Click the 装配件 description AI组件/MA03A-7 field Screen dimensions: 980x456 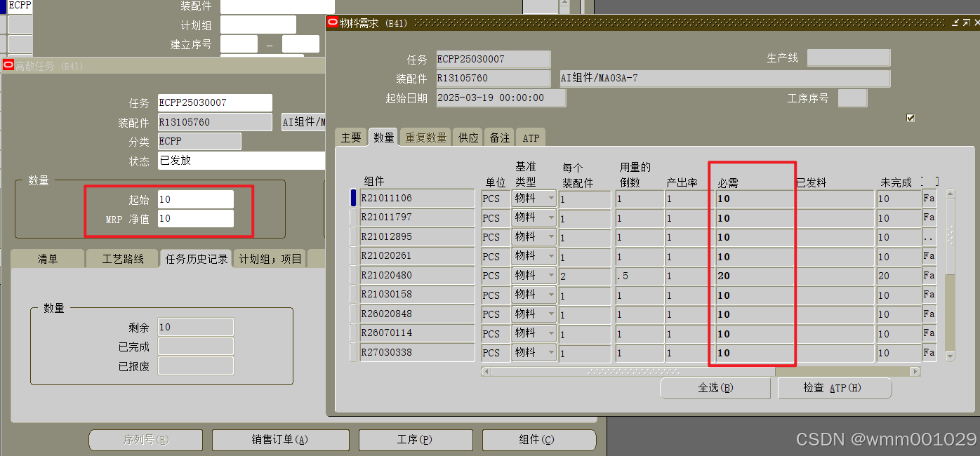pyautogui.click(x=724, y=78)
